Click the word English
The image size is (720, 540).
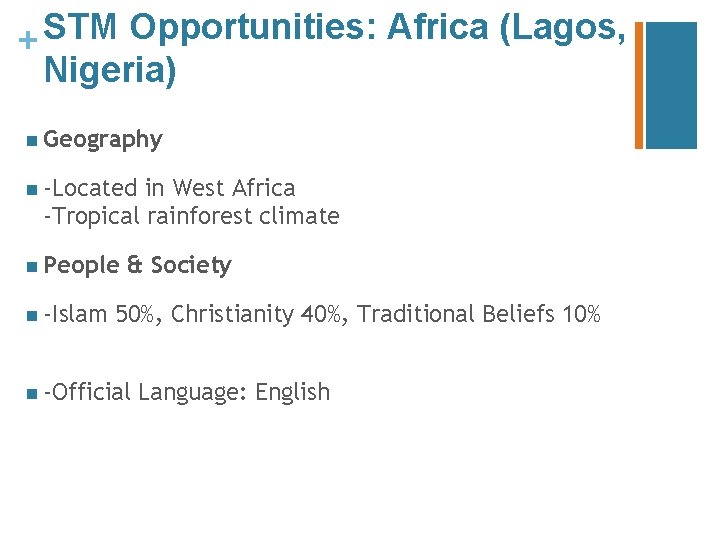(x=292, y=392)
